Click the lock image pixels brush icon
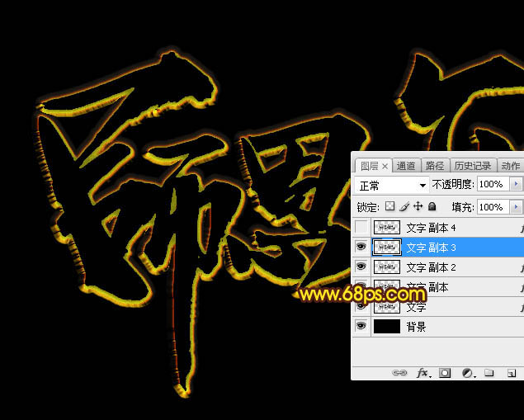This screenshot has width=524, height=420. pyautogui.click(x=404, y=206)
